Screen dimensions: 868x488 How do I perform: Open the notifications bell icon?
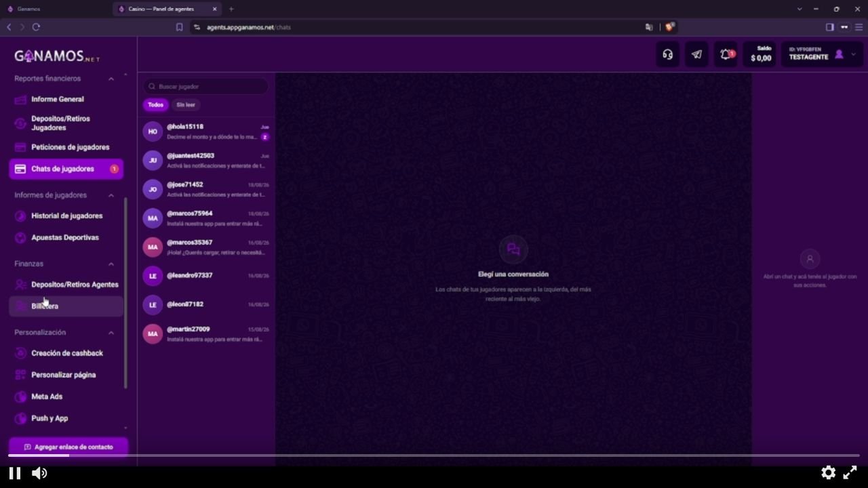[726, 55]
